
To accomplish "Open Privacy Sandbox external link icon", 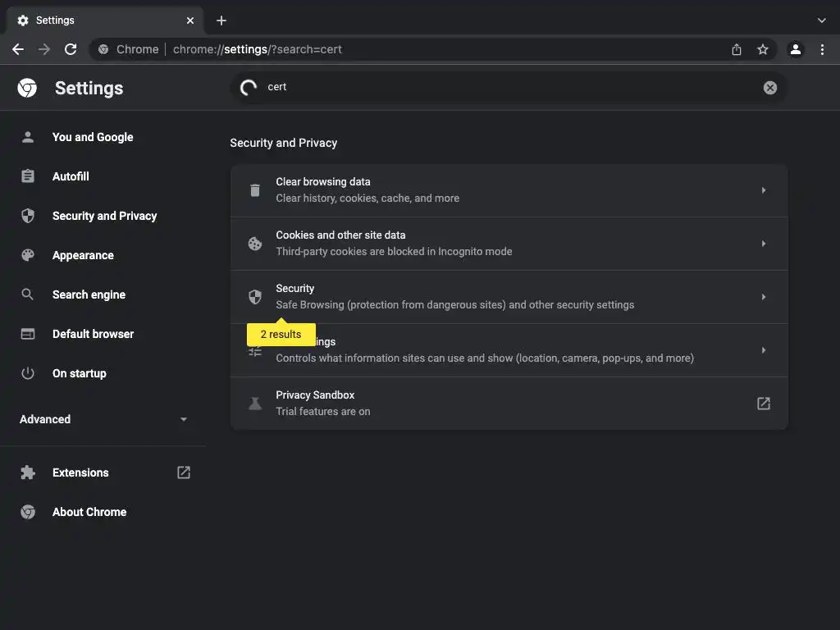I will click(763, 404).
